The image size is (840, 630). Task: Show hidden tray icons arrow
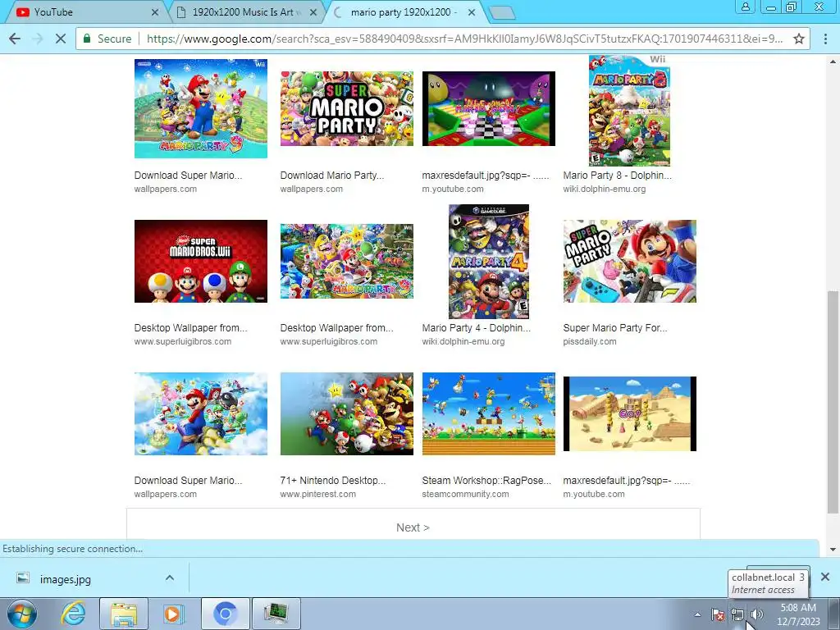(x=697, y=614)
